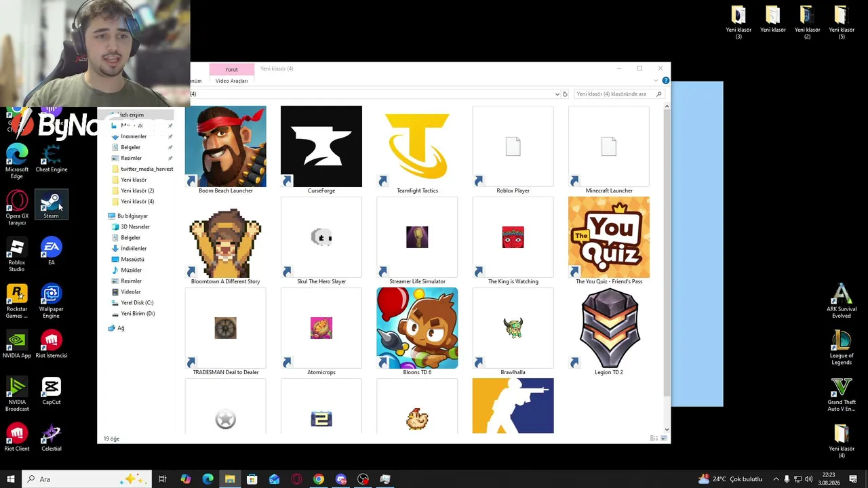The width and height of the screenshot is (868, 488).
Task: Select the Streamer Life Simulator shortcut
Action: point(417,241)
